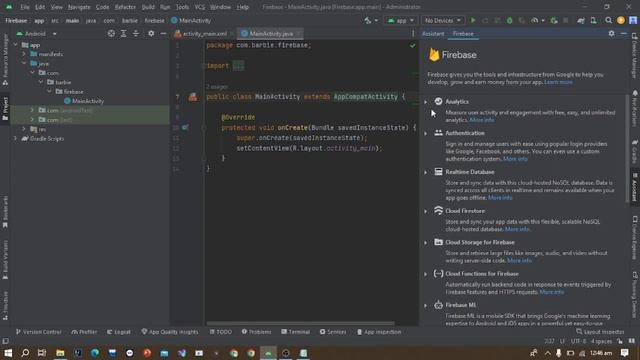Click the Assistant panel vertical scrollbar
Image resolution: width=640 pixels, height=360 pixels.
[627, 148]
